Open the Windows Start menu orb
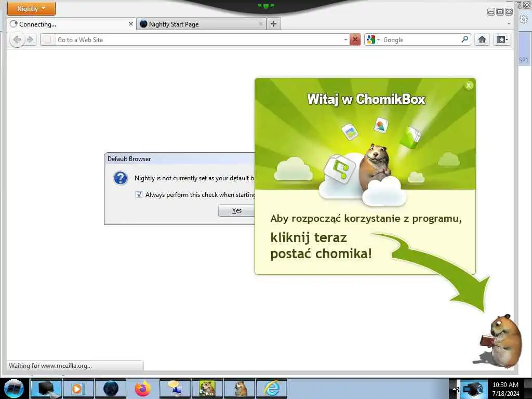The image size is (532, 399). (x=14, y=389)
